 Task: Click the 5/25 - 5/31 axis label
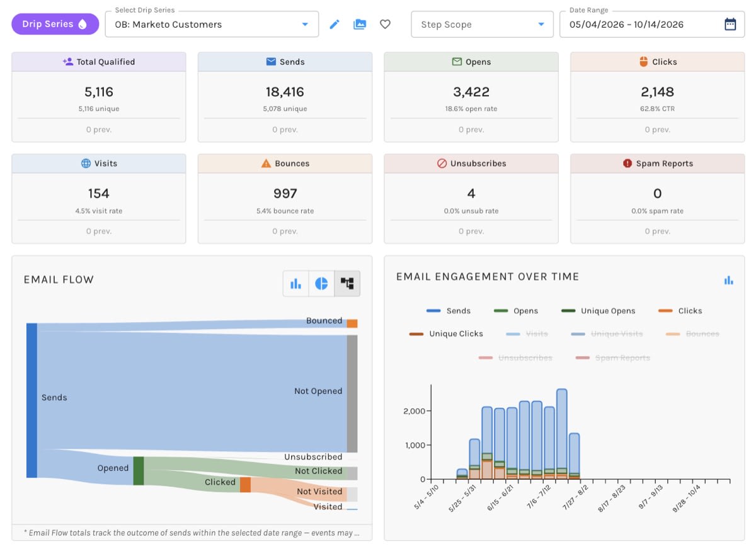462,499
